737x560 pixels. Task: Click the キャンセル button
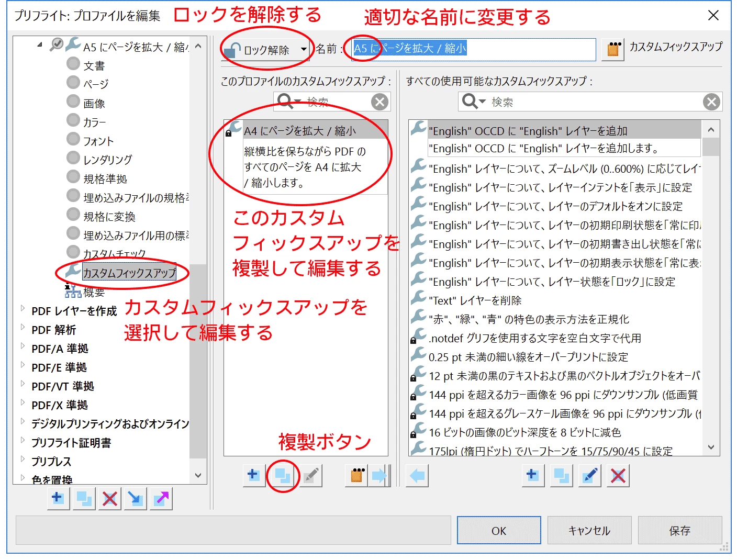point(589,530)
